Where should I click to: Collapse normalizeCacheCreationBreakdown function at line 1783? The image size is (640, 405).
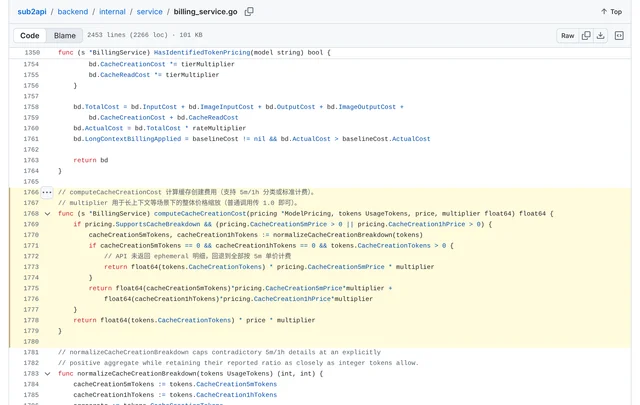pyautogui.click(x=47, y=374)
